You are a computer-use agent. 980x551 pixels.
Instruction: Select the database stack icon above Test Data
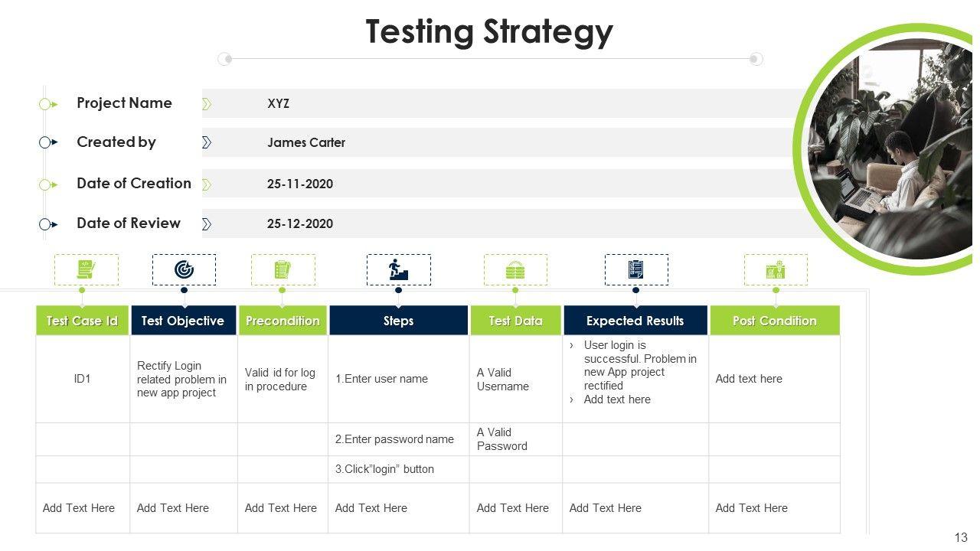click(515, 269)
